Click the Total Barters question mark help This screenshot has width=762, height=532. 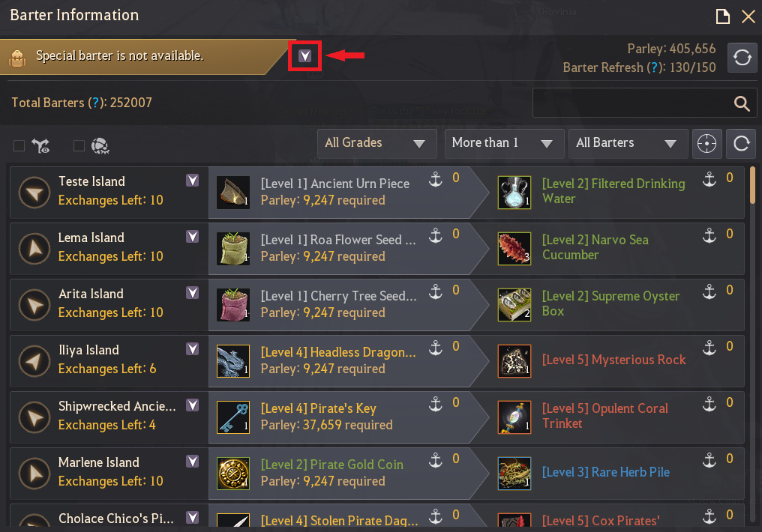coord(96,103)
